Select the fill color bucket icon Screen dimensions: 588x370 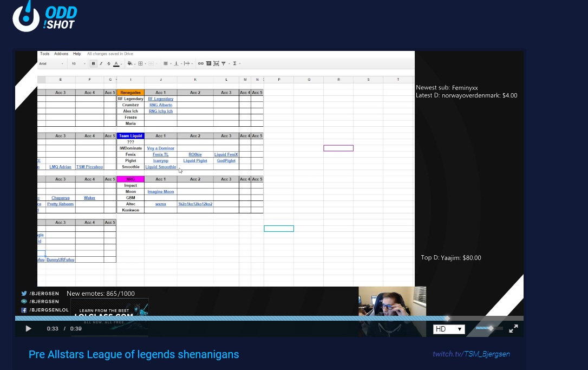click(x=130, y=64)
